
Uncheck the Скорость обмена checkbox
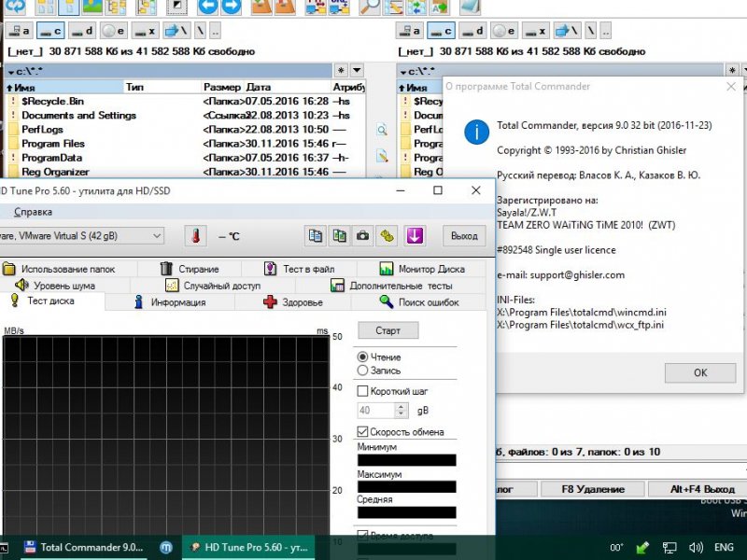(x=362, y=431)
